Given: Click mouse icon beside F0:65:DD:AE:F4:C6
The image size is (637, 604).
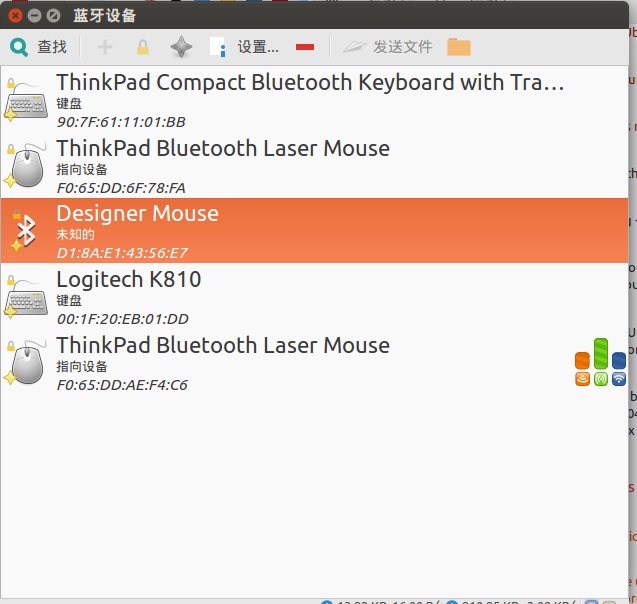Looking at the screenshot, I should [x=26, y=363].
